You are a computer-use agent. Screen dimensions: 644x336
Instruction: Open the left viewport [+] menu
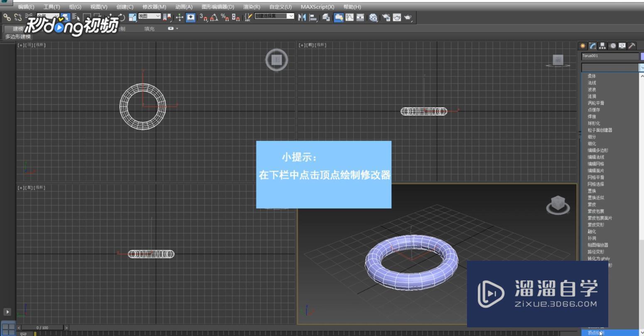click(x=21, y=188)
